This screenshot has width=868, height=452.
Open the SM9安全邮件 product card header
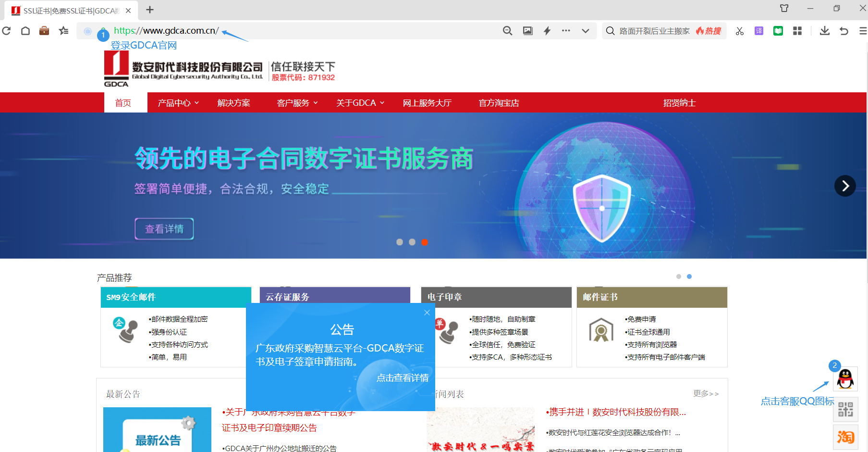coord(176,297)
